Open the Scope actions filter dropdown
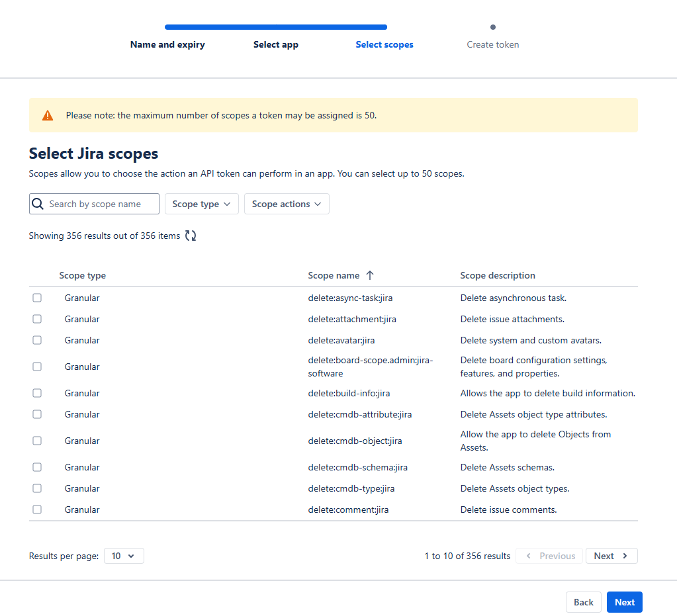Screen dimensions: 677x616 (x=287, y=204)
